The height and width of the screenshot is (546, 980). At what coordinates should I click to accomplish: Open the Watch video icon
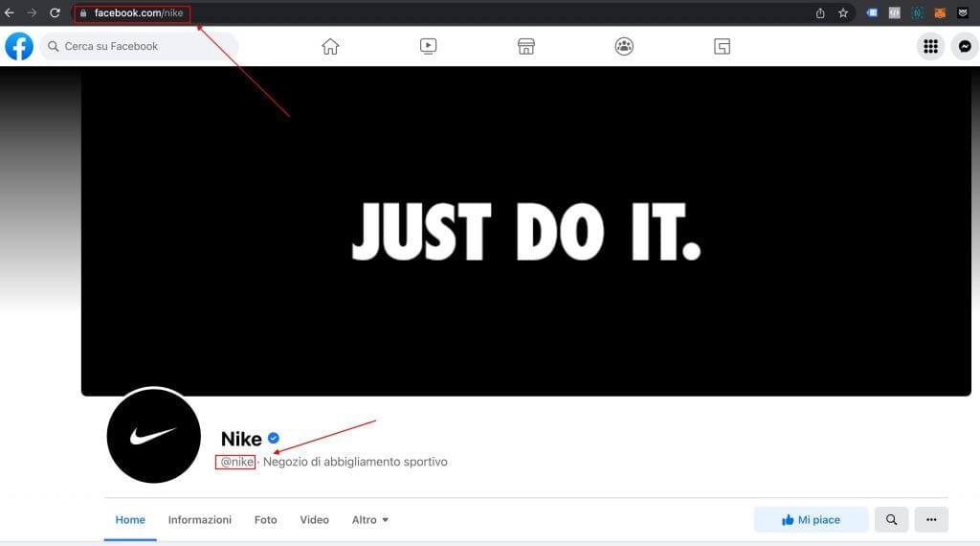[x=428, y=46]
